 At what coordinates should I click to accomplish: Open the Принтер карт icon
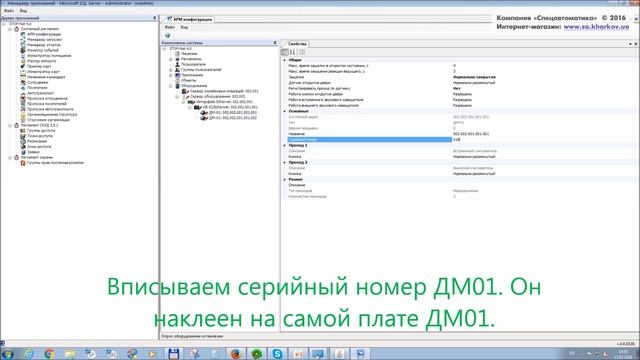tap(23, 66)
